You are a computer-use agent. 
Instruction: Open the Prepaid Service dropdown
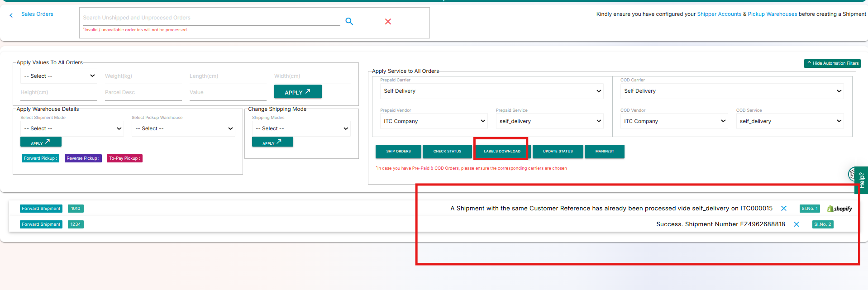550,121
